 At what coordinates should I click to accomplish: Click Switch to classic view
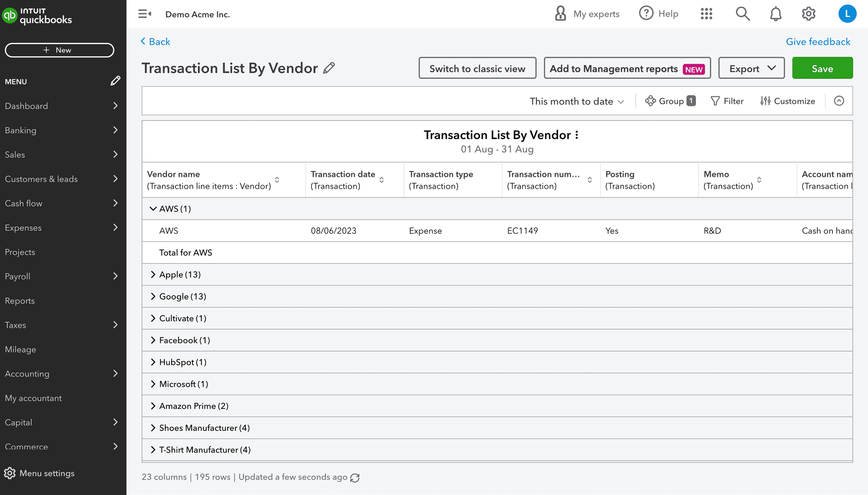coord(477,68)
